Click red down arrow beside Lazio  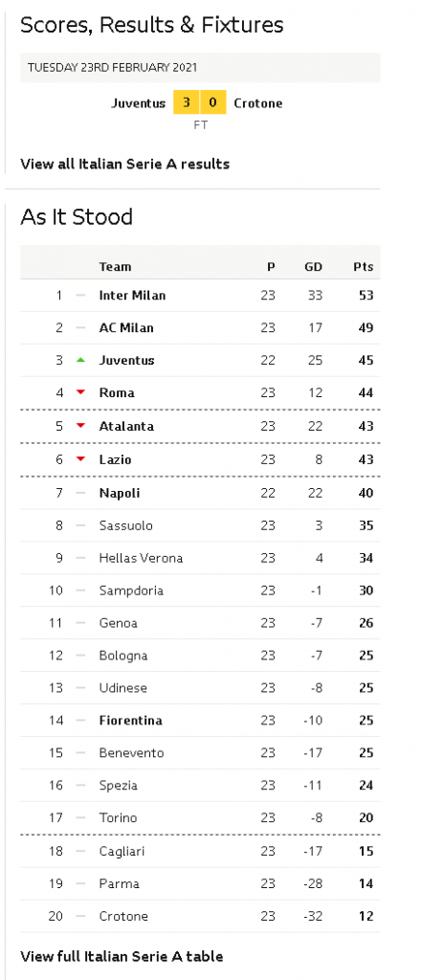[80, 459]
